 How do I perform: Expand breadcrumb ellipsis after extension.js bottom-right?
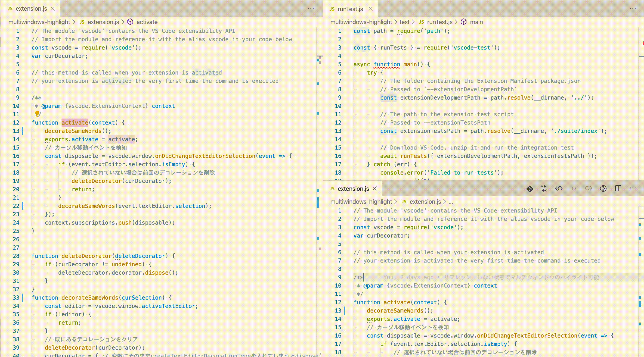[x=451, y=202]
